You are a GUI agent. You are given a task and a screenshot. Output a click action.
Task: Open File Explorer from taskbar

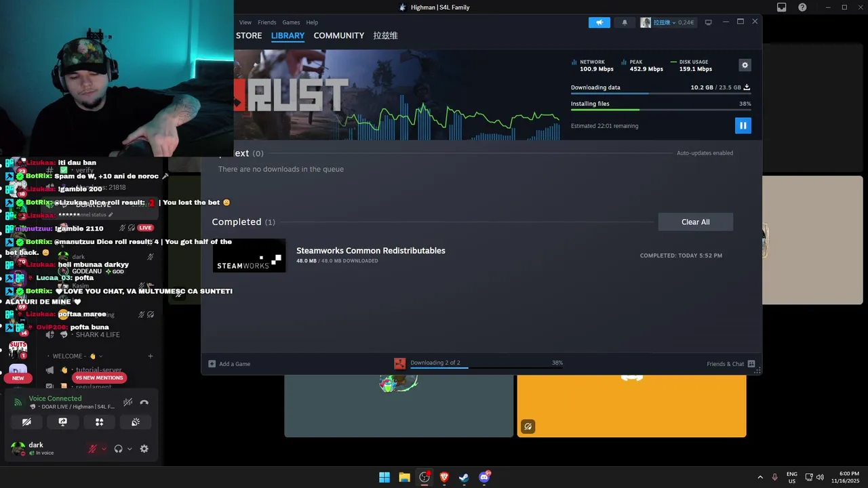click(x=404, y=477)
